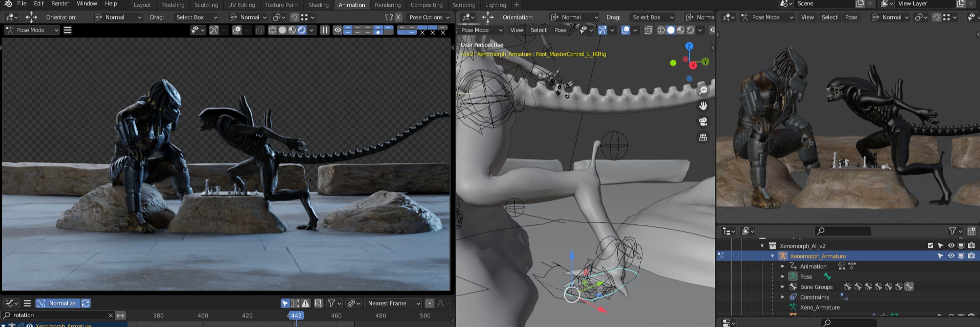
Task: Click the outliner search field
Action: (x=843, y=231)
